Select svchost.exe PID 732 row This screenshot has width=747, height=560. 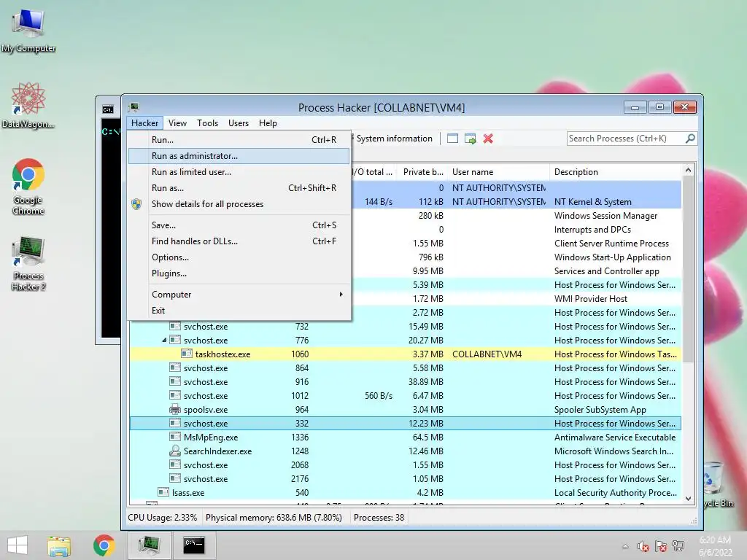(405, 326)
